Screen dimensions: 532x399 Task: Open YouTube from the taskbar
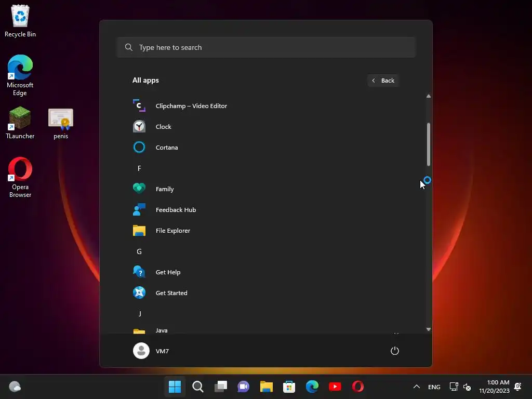pyautogui.click(x=335, y=387)
